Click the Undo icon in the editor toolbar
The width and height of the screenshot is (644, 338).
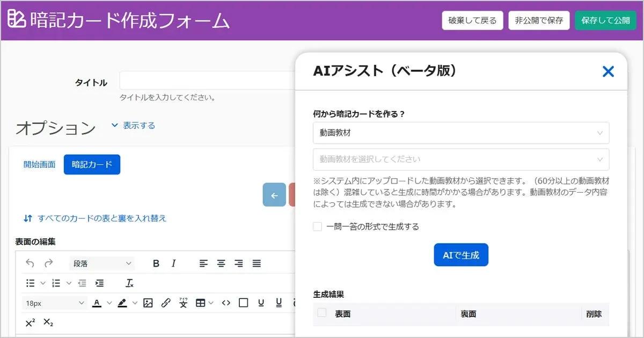point(30,263)
